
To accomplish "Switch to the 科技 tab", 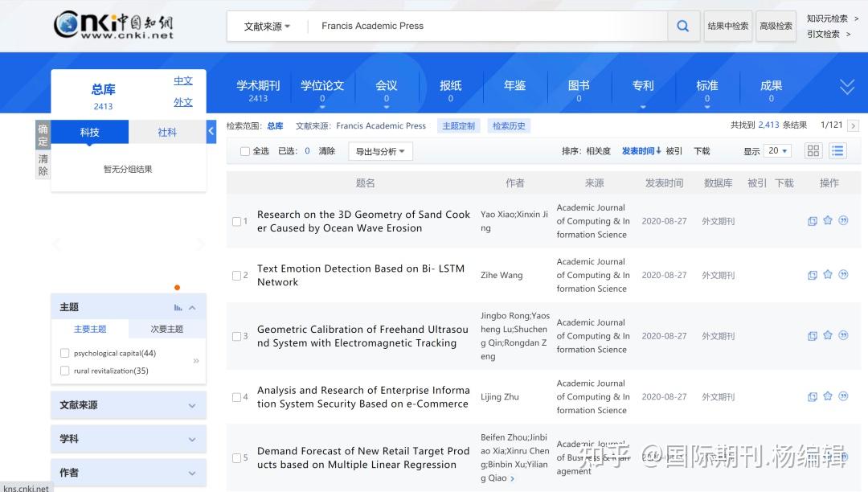I will 90,132.
